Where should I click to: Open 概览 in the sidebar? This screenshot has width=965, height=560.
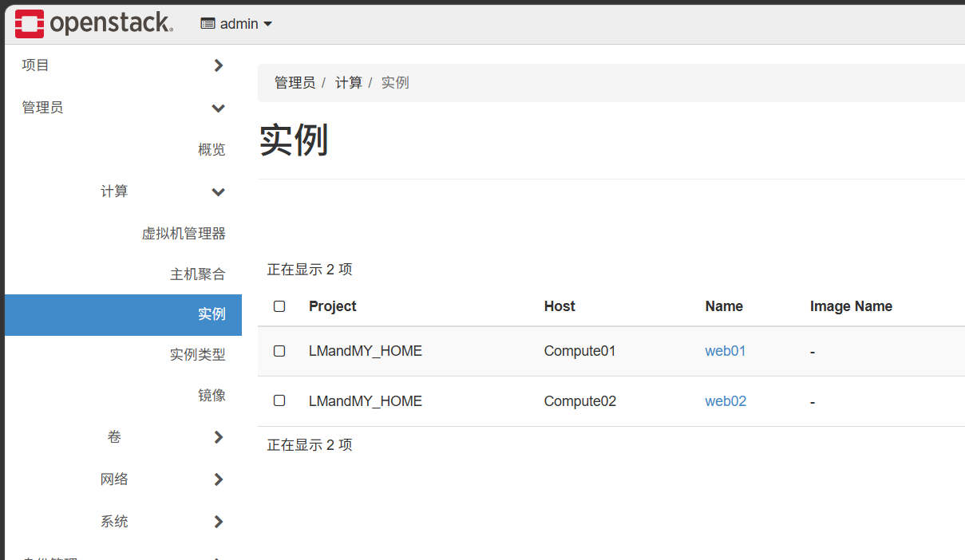pos(212,149)
